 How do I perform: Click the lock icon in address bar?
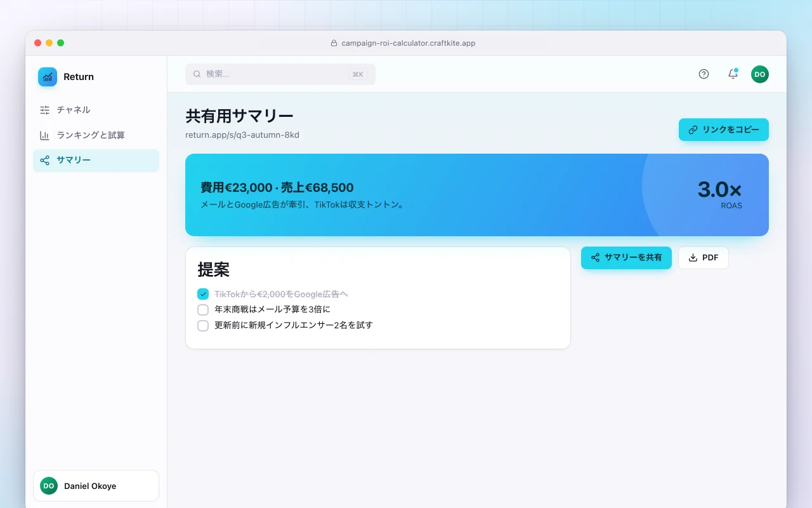[x=334, y=43]
